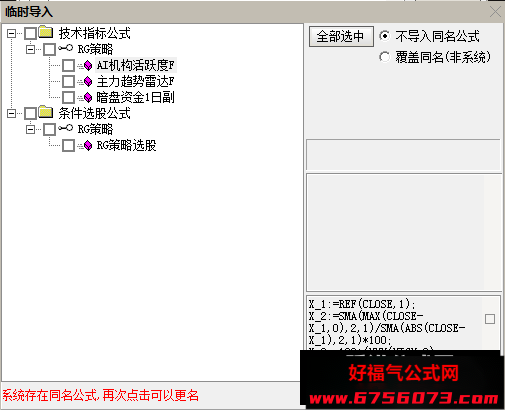Collapse the 条件选股公式 tree node
Image resolution: width=505 pixels, height=410 pixels.
[11, 113]
